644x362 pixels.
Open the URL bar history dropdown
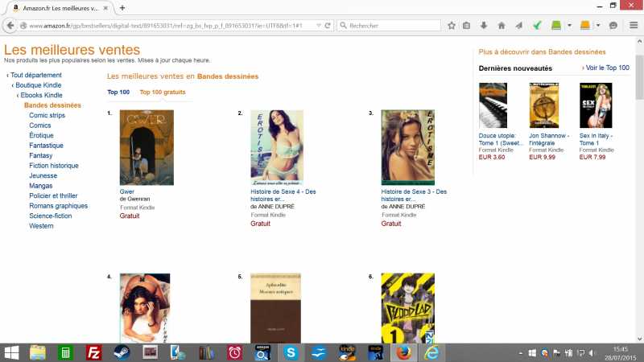coord(319,26)
